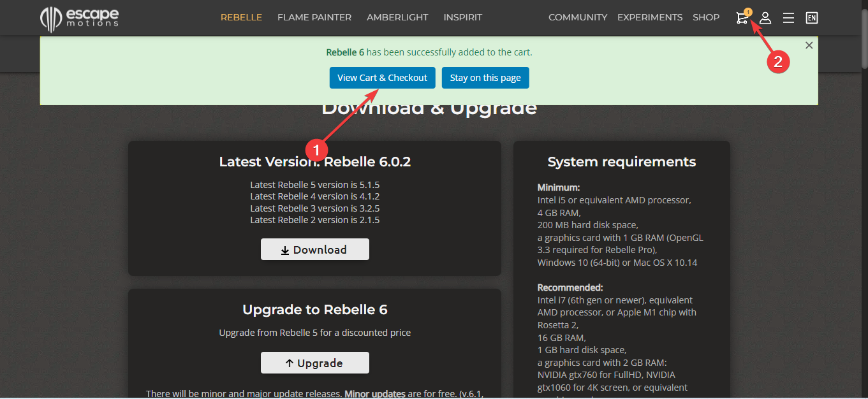The image size is (868, 399).
Task: Click the Upgrade button for Rebelle 6
Action: (x=315, y=363)
